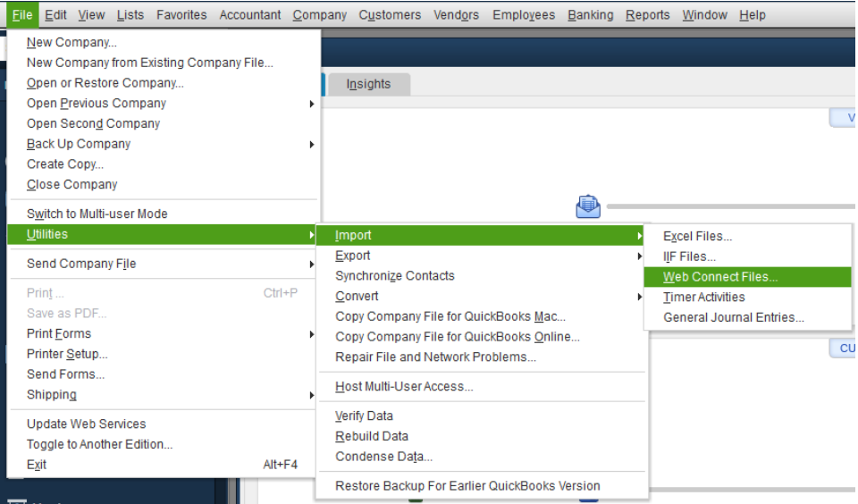Choose Copy Company File for QuickBooks Online...
The height and width of the screenshot is (504, 858).
pyautogui.click(x=482, y=337)
